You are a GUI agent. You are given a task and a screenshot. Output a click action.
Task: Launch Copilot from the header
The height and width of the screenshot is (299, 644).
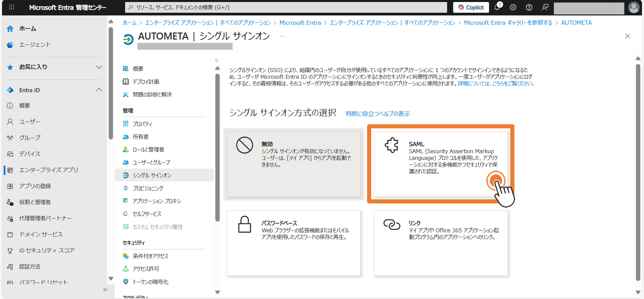pyautogui.click(x=471, y=7)
